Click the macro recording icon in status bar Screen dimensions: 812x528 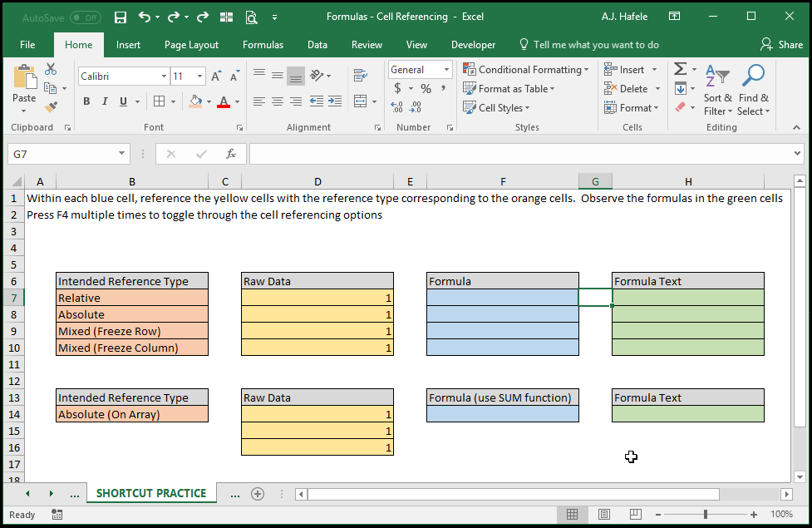57,515
